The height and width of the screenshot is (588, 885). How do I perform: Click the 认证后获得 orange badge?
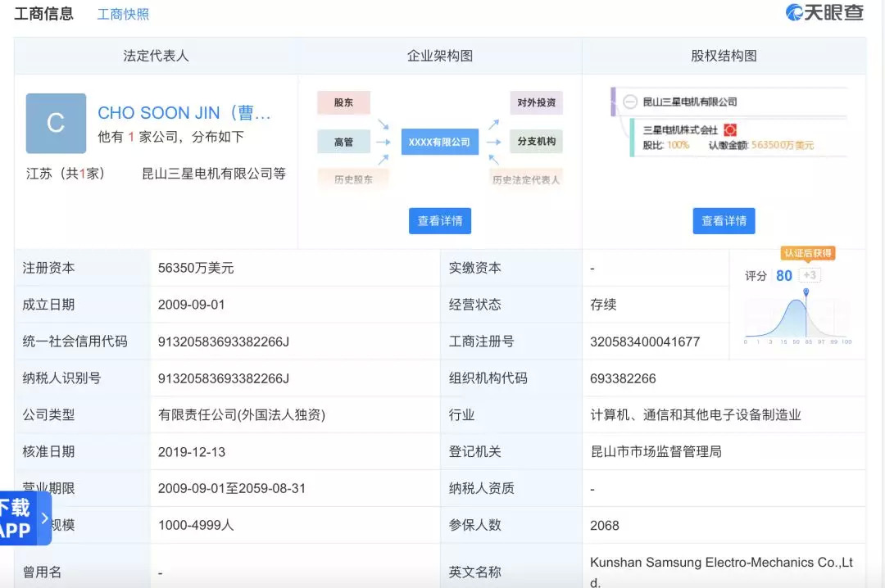[807, 253]
